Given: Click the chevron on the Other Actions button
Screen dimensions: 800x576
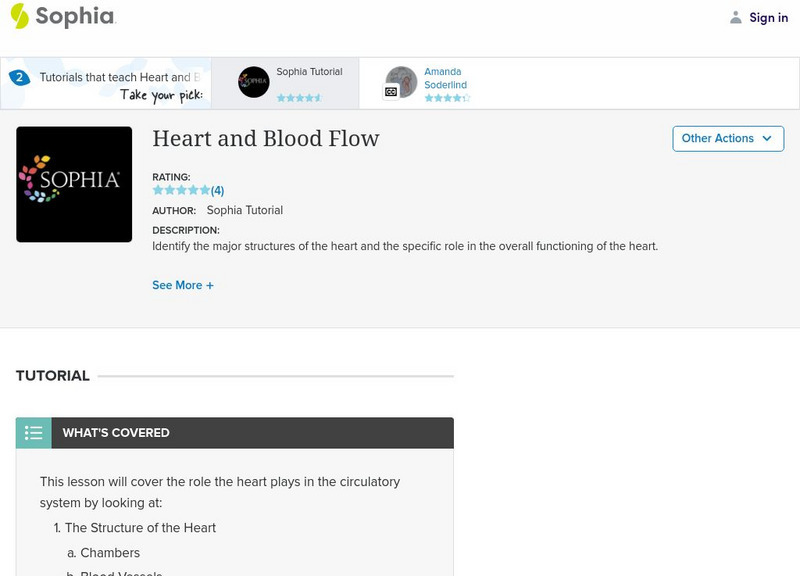Looking at the screenshot, I should (767, 138).
